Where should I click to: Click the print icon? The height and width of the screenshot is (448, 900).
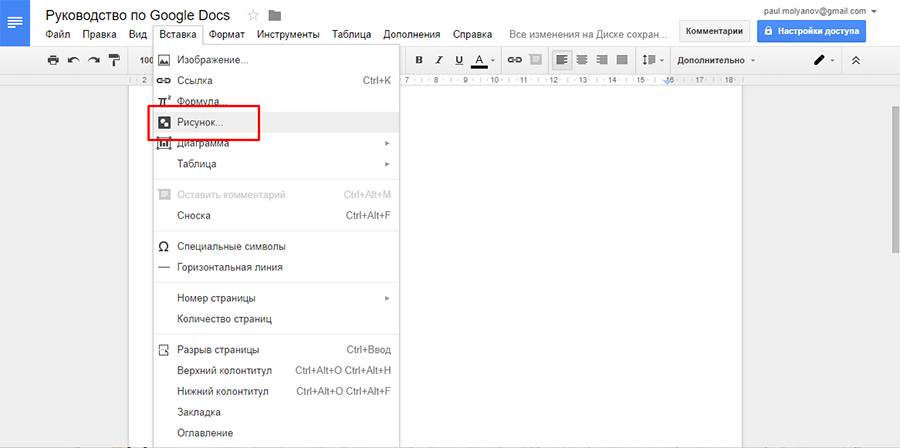coord(53,60)
